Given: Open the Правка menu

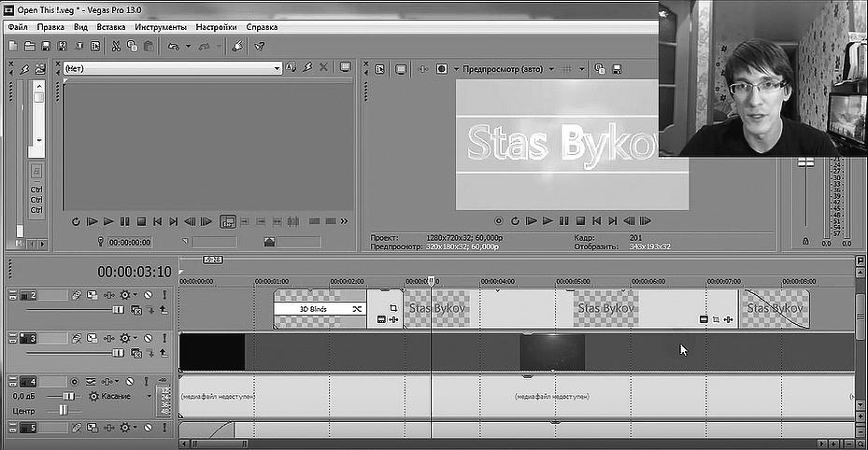Looking at the screenshot, I should [50, 26].
